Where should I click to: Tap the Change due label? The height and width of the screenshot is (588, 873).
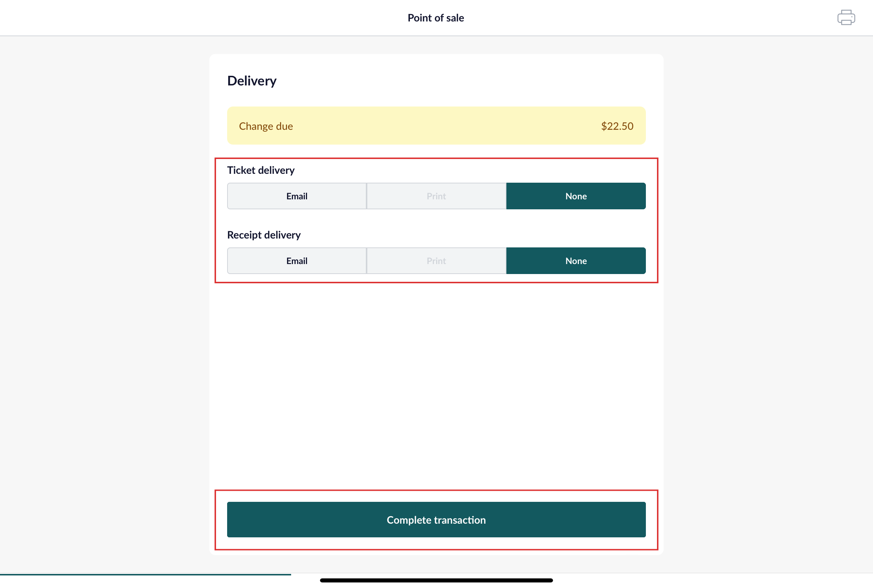(x=266, y=126)
